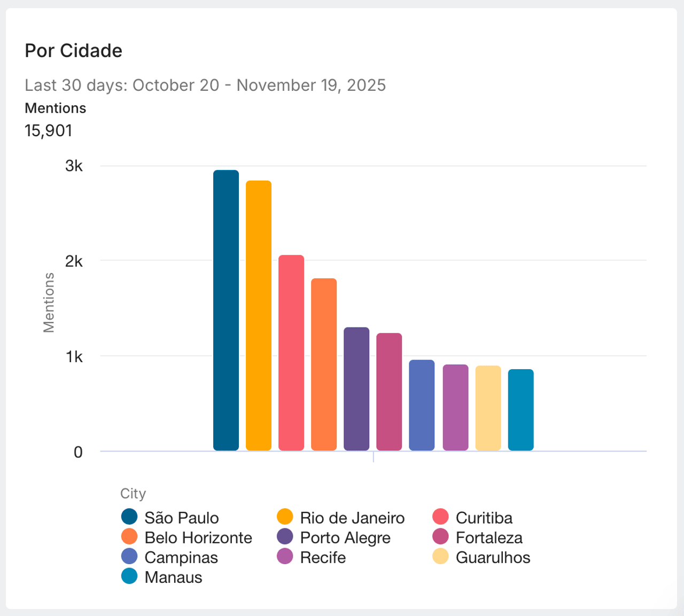Screen dimensions: 684x616
Task: Toggle the Curitiba series via legend label
Action: pyautogui.click(x=484, y=518)
